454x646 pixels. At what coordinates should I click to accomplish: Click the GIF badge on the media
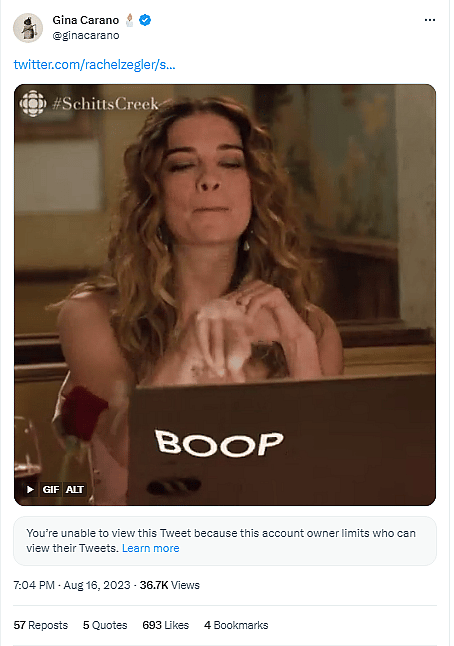click(x=51, y=489)
